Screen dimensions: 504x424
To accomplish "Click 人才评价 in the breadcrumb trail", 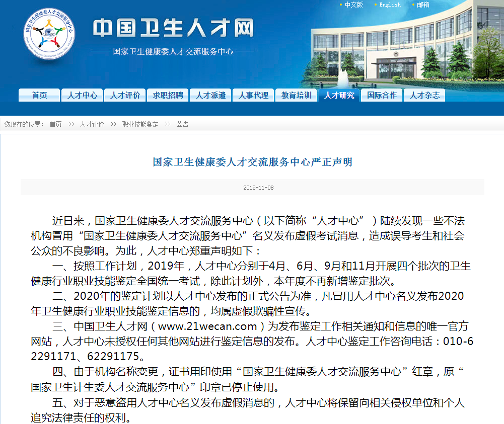I will click(x=92, y=124).
